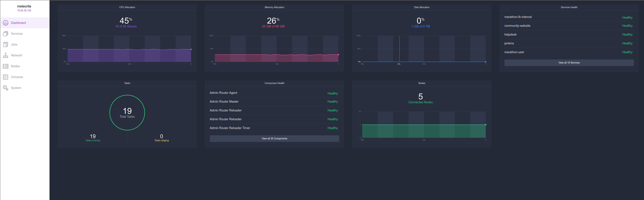Click the purple CPU allocation chart area
Viewport: 644px width, 200px height.
point(129,56)
